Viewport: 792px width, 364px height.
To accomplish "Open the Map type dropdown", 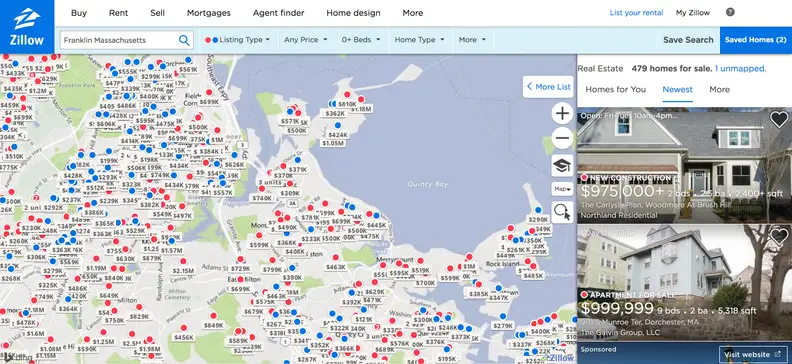I will pos(562,189).
